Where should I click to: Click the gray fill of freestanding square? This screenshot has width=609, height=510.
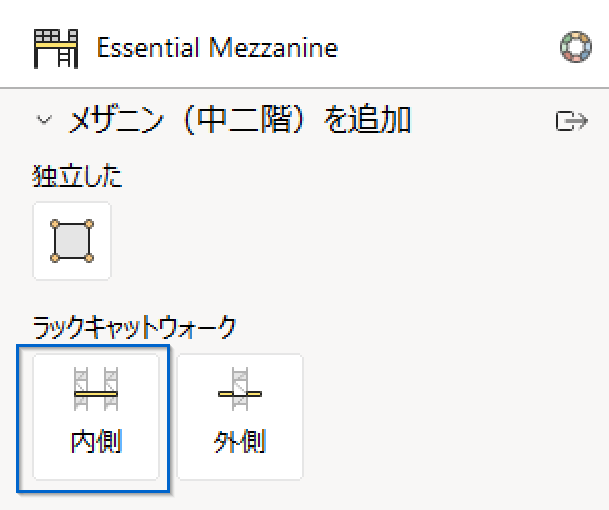point(72,241)
